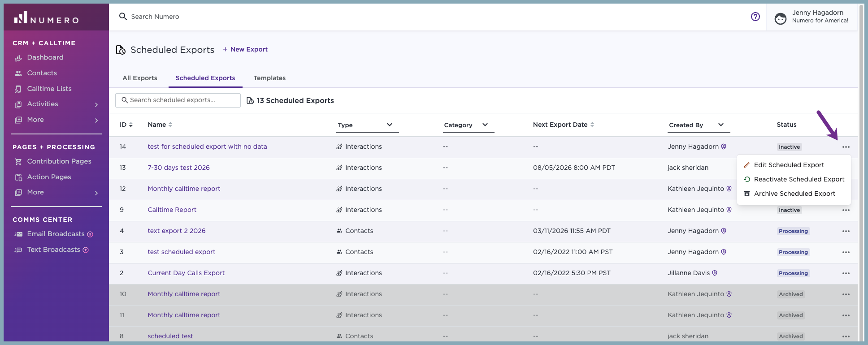868x345 pixels.
Task: Open 'scheduled test' export link
Action: point(170,336)
